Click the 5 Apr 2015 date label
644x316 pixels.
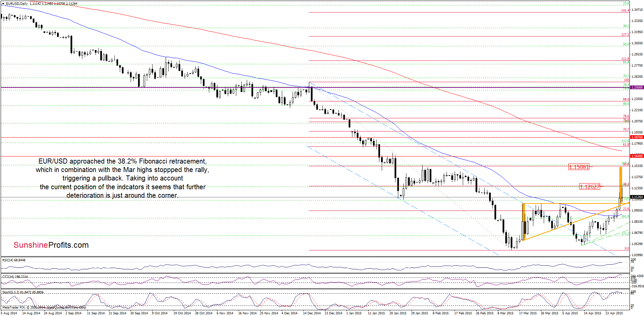pyautogui.click(x=570, y=313)
